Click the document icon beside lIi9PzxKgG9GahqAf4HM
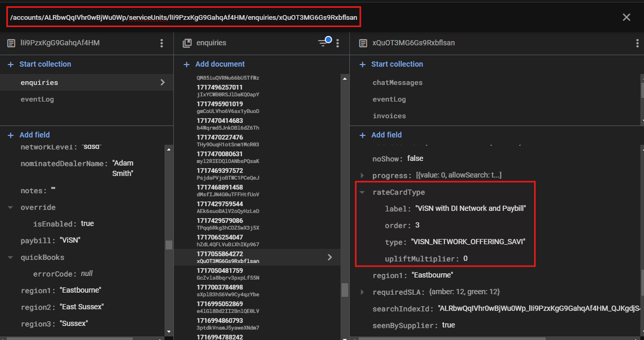Viewport: 644px width, 340px height. pos(11,43)
